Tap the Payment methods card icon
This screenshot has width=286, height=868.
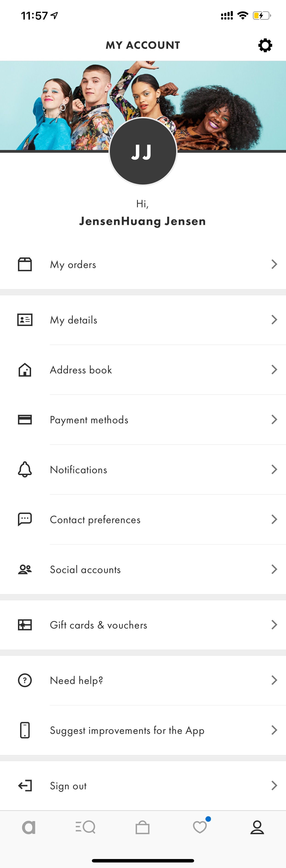[x=25, y=420]
